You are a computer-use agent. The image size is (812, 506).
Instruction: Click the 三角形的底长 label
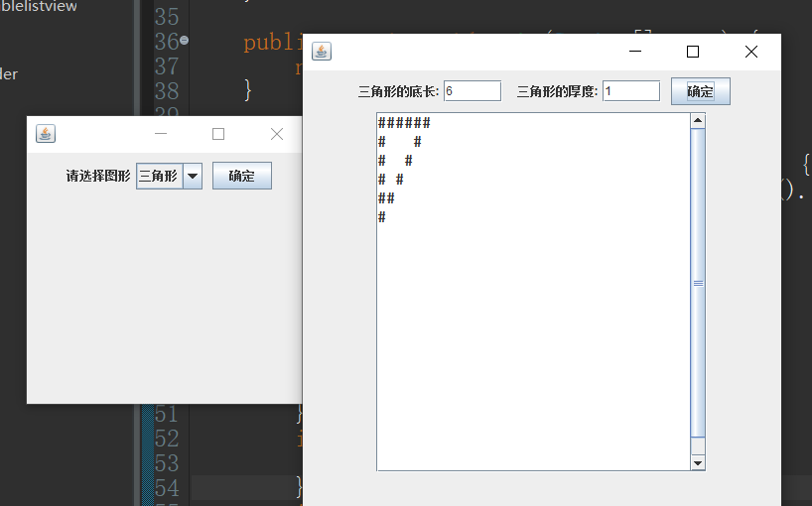click(398, 91)
